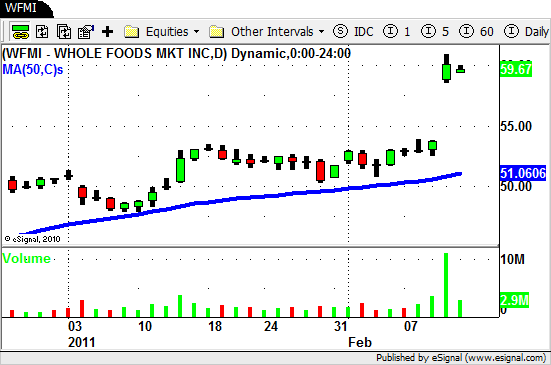Switch to the Daily interval
The height and width of the screenshot is (365, 551).
tap(526, 32)
